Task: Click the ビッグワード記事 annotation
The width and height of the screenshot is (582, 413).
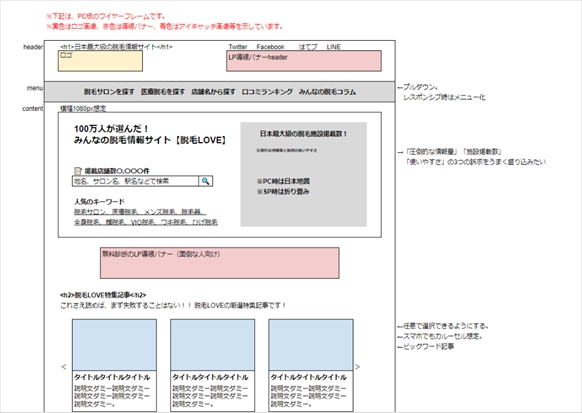Action: click(x=426, y=347)
